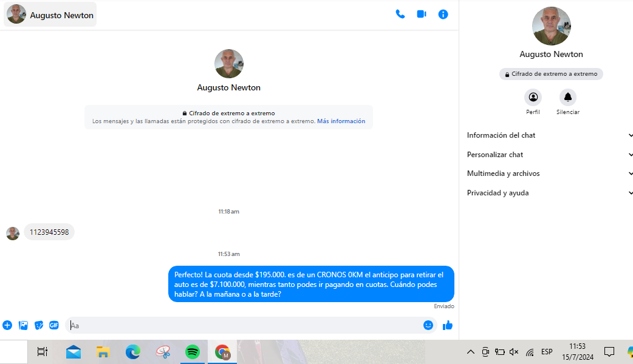Choose a sticker from the sticker icon
The image size is (633, 364).
(39, 325)
